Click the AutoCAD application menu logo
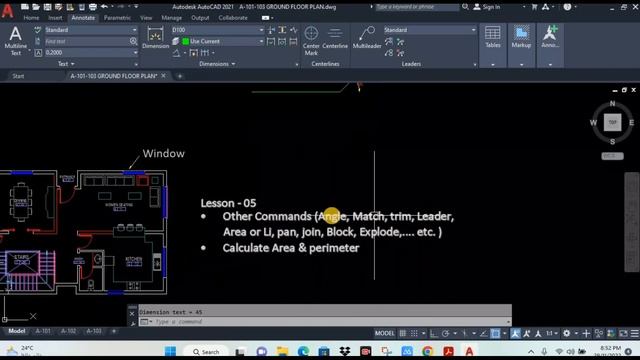 7,10
